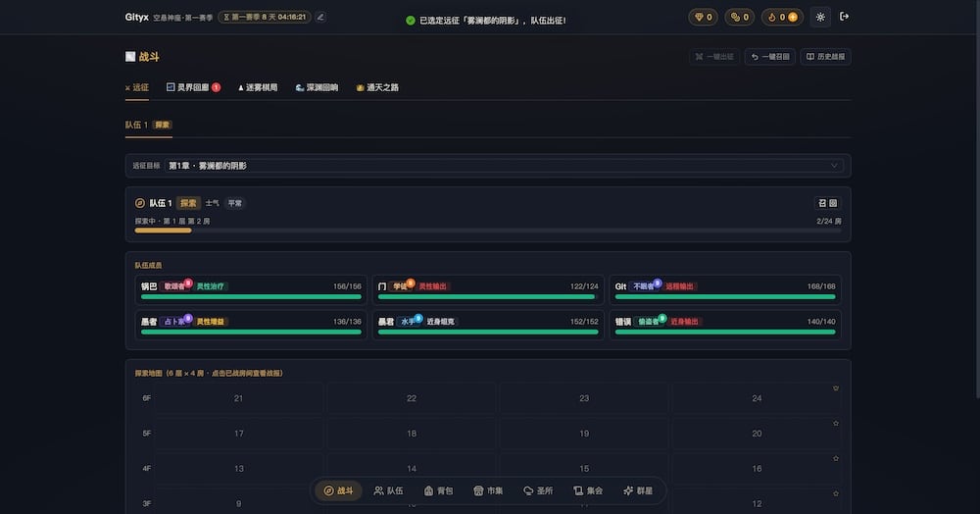980x514 pixels.
Task: Click the season countdown timer badge
Action: click(265, 17)
